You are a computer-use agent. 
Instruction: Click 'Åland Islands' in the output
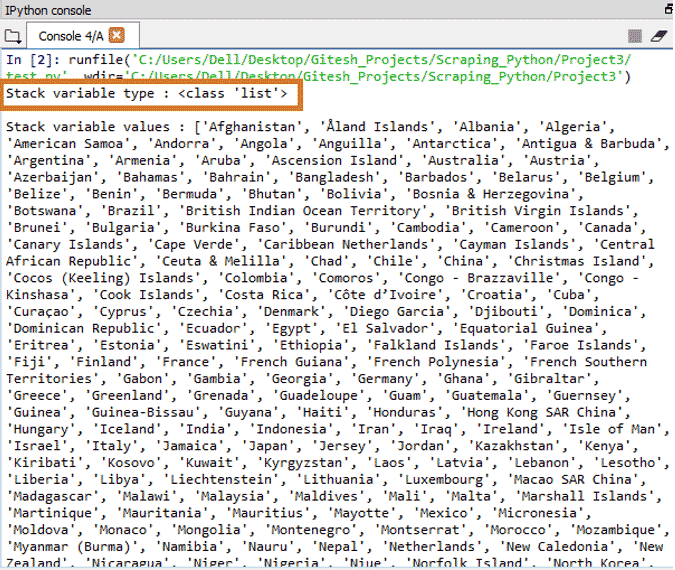[x=377, y=127]
